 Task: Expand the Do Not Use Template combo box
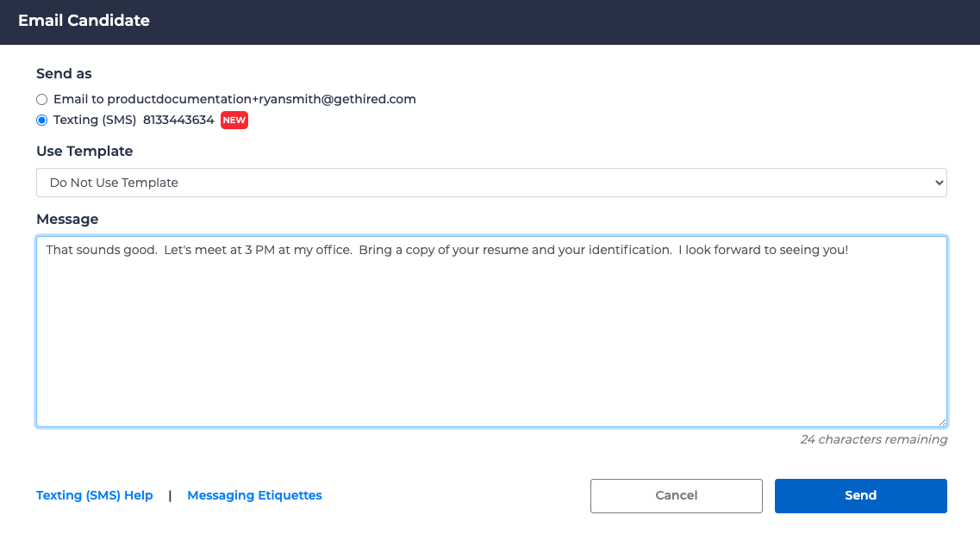(x=490, y=183)
